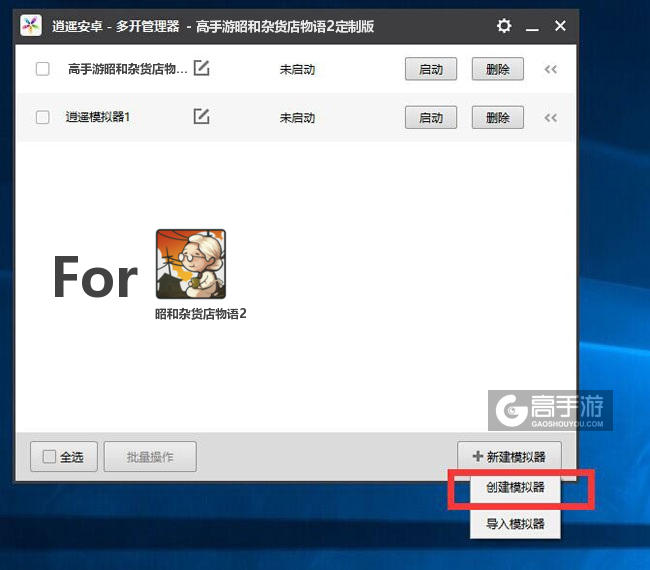Screen dimensions: 650x570
Task: Expand options arrow for 高手游昭和杂货店物 row
Action: [551, 69]
